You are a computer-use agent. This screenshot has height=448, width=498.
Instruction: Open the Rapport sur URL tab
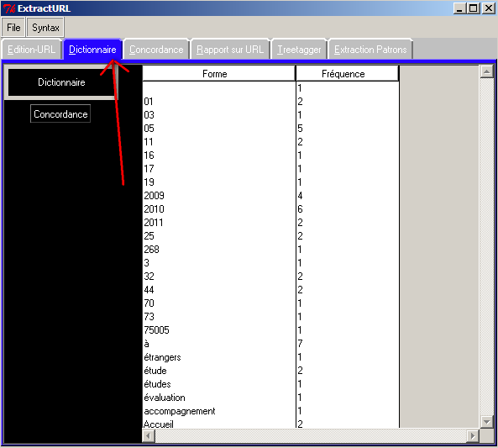pyautogui.click(x=230, y=50)
